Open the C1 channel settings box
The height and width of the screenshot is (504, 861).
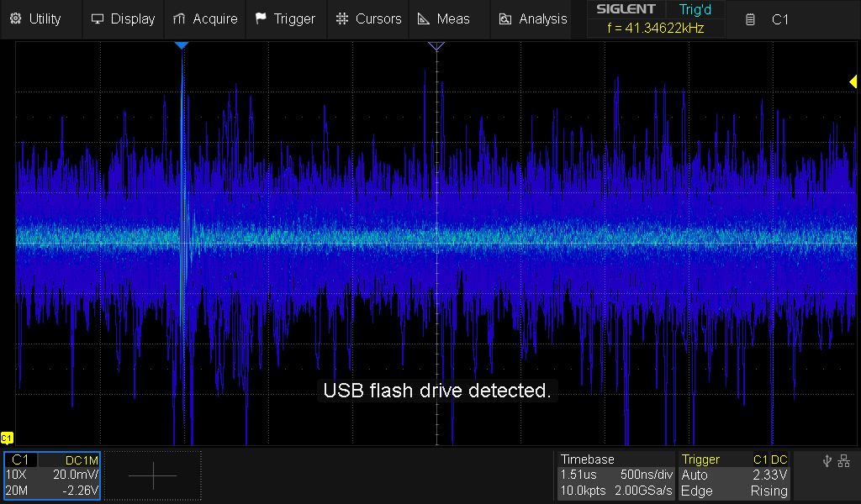52,475
